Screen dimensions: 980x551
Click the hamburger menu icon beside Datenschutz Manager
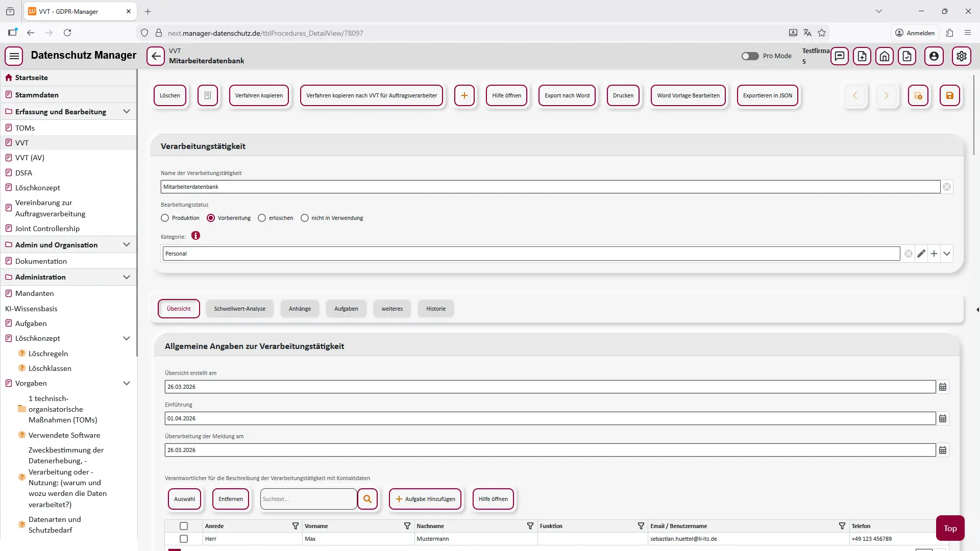point(14,56)
